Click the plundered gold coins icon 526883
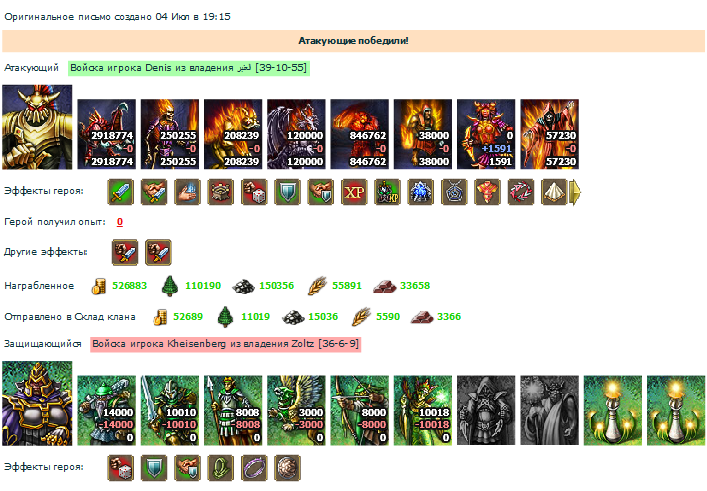 99,286
